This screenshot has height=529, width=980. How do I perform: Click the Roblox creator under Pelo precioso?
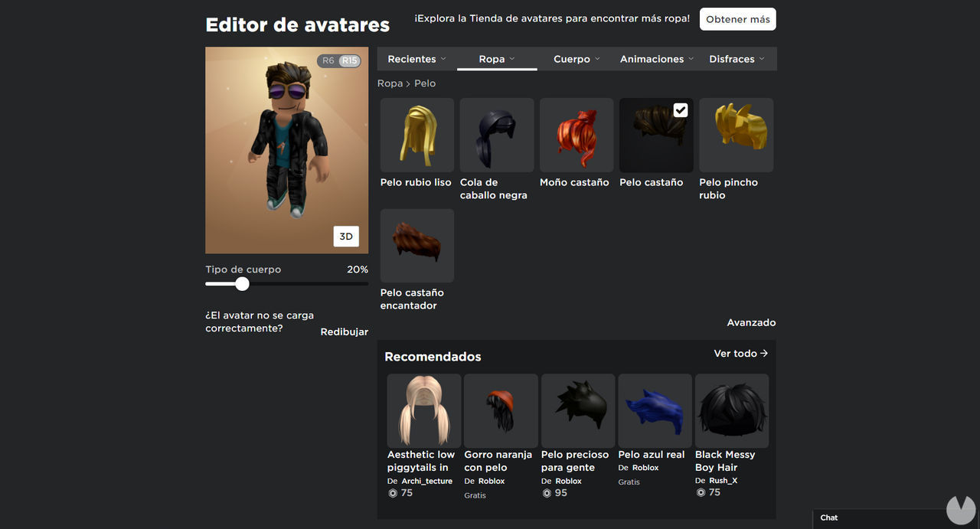pyautogui.click(x=569, y=482)
